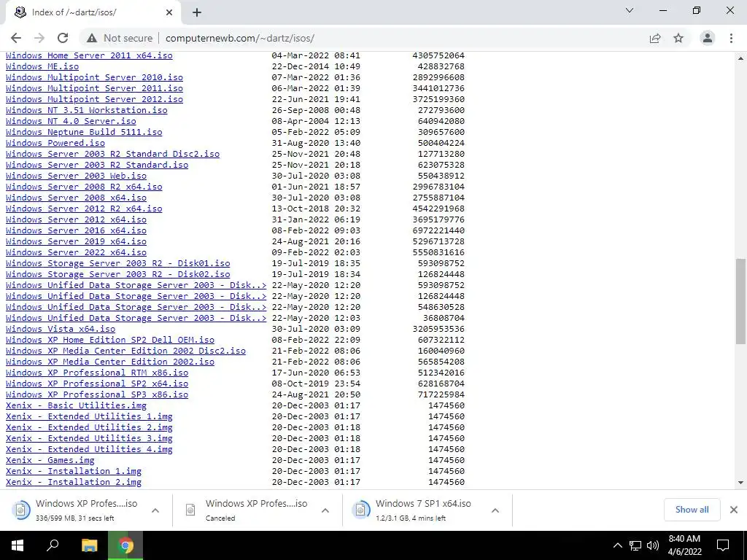Screen dimensions: 747x560
Task: Close the downloads bar
Action: coord(734,510)
